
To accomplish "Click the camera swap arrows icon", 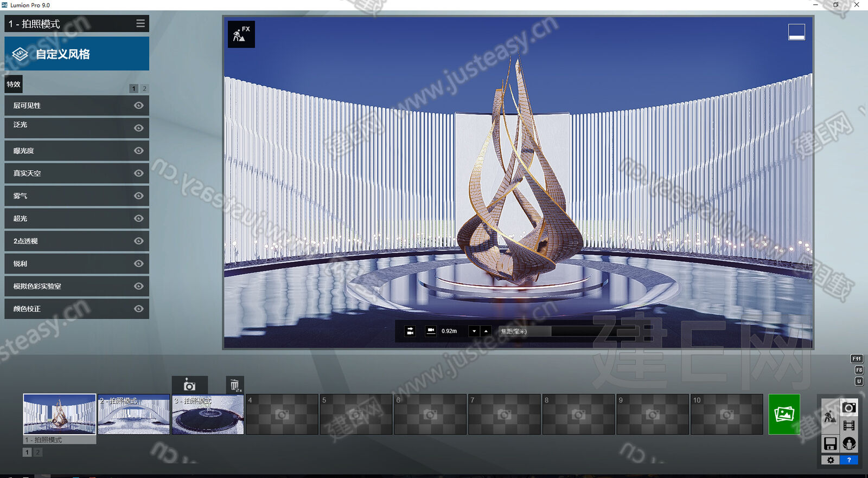I will pyautogui.click(x=410, y=331).
